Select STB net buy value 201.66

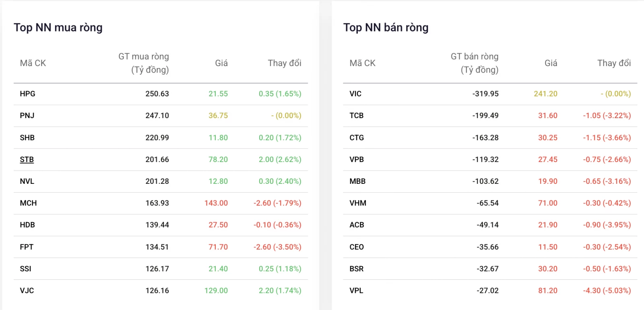pos(157,160)
